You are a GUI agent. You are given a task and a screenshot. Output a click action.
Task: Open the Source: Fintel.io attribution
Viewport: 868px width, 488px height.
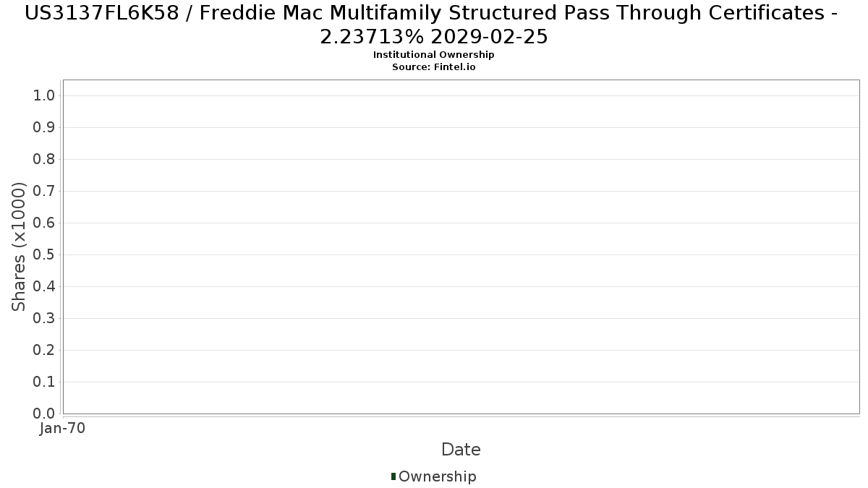pos(433,67)
